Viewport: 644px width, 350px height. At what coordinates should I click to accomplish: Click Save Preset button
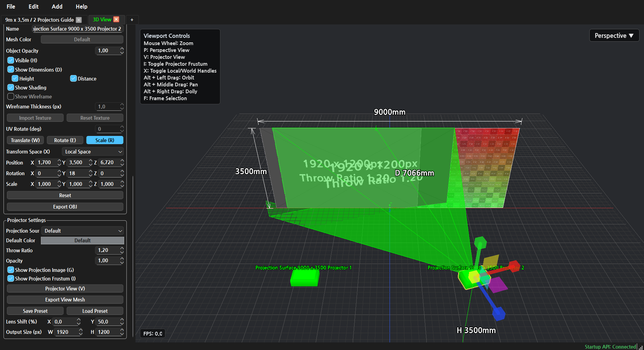(x=35, y=311)
